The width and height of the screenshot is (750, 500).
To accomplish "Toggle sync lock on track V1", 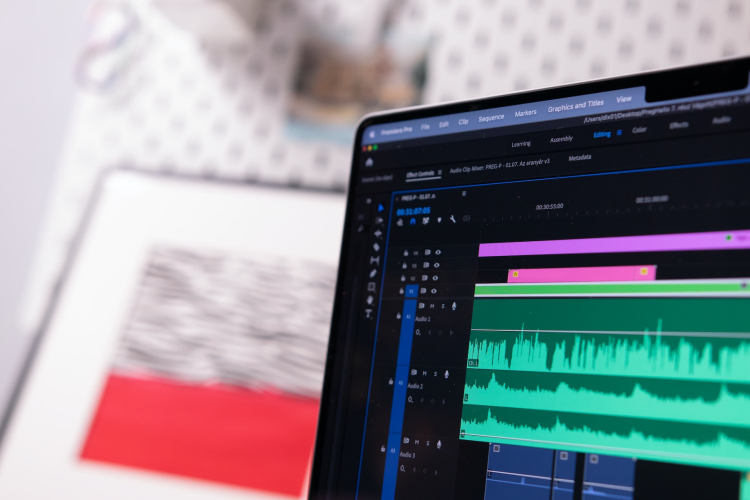I will pyautogui.click(x=423, y=290).
